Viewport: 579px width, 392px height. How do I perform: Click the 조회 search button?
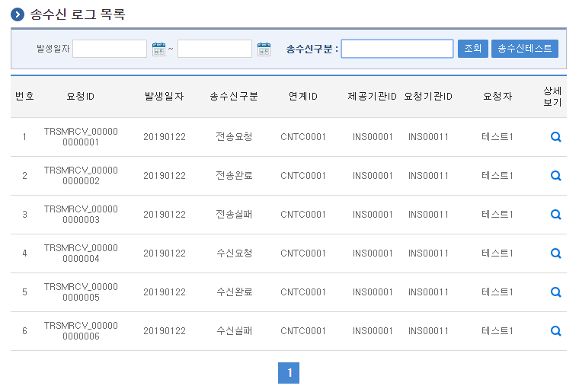(x=472, y=49)
